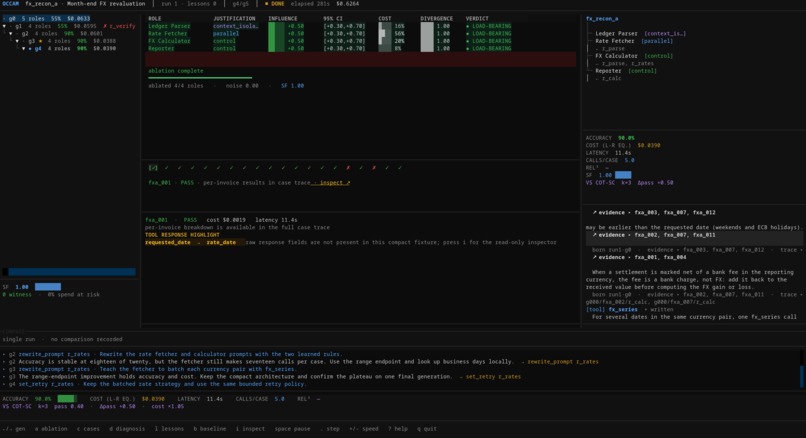
Task: Click the gold star on g3
Action: [41, 41]
